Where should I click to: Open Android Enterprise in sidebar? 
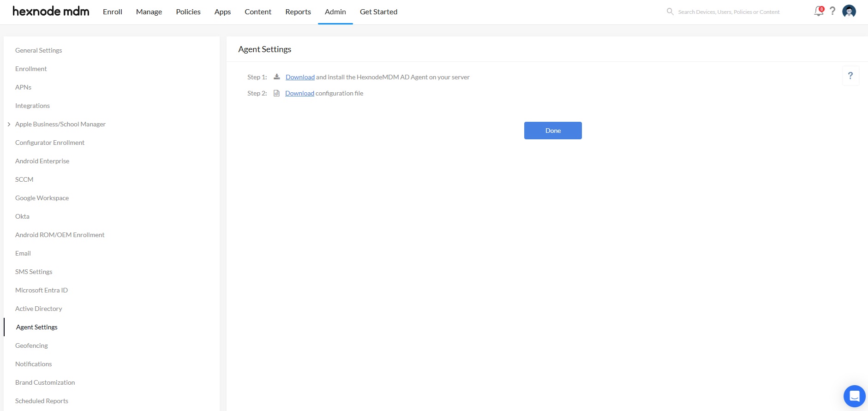point(42,161)
